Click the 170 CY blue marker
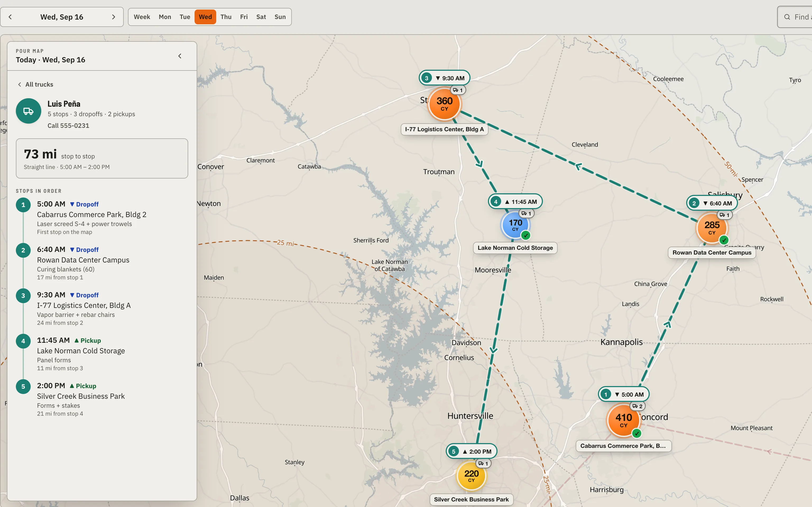 515,225
